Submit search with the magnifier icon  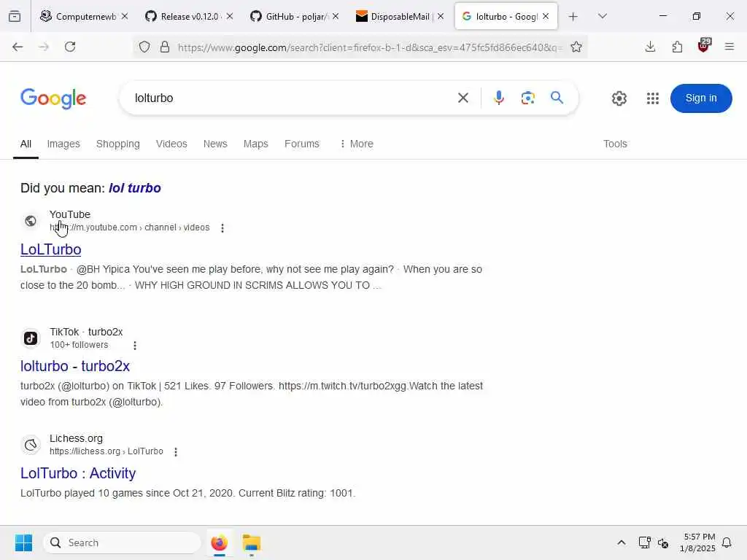click(x=557, y=98)
